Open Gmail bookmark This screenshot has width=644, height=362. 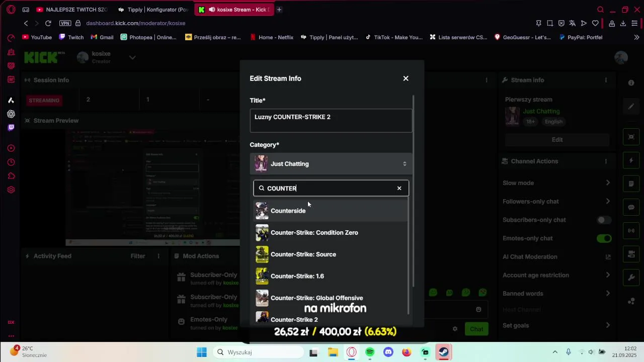point(102,37)
